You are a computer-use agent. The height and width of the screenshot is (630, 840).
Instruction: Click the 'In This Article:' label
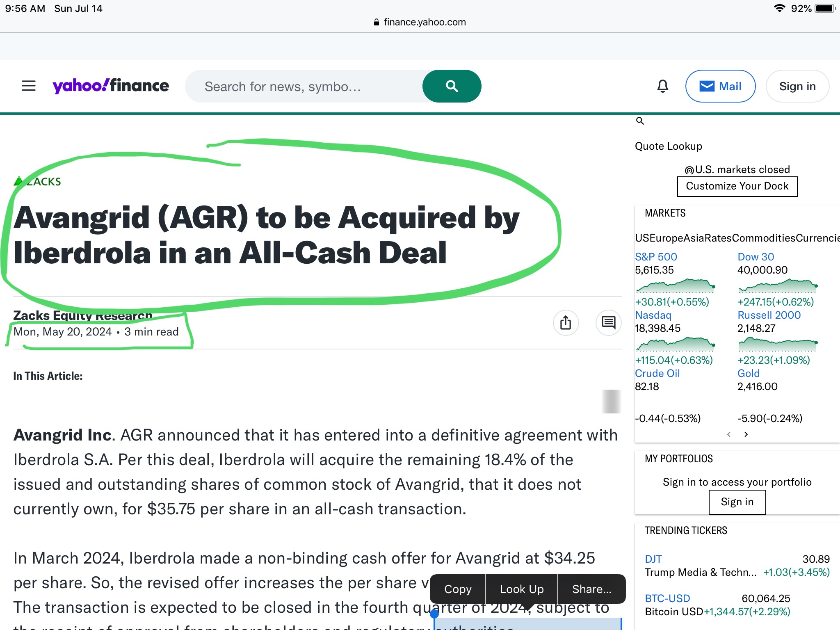[x=48, y=376]
